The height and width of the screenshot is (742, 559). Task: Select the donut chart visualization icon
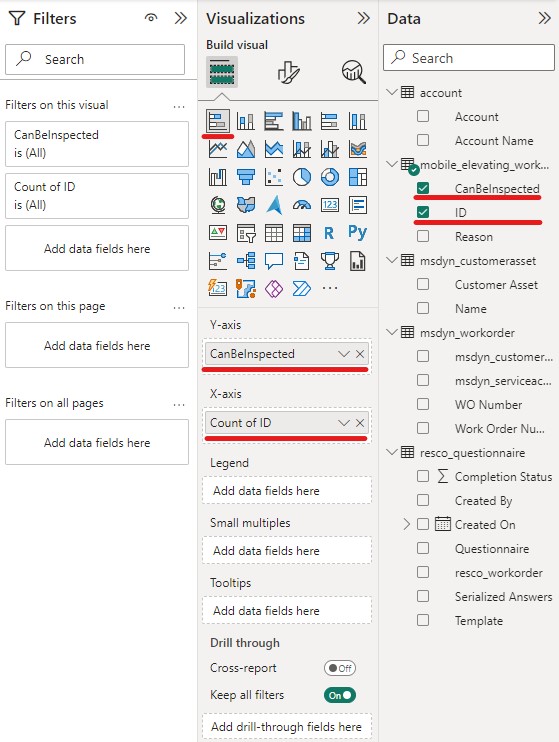click(x=329, y=177)
